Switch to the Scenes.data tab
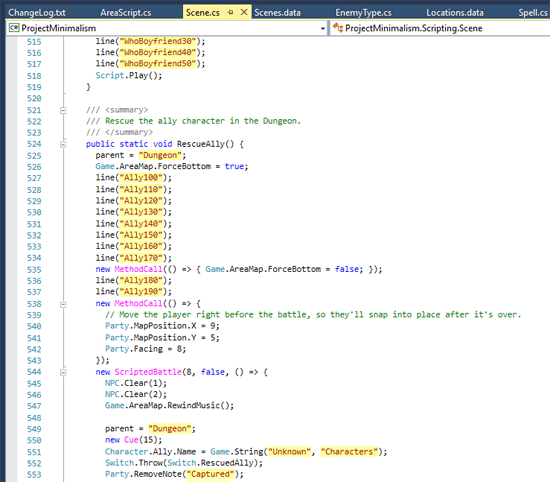This screenshot has height=482, width=550. click(277, 13)
